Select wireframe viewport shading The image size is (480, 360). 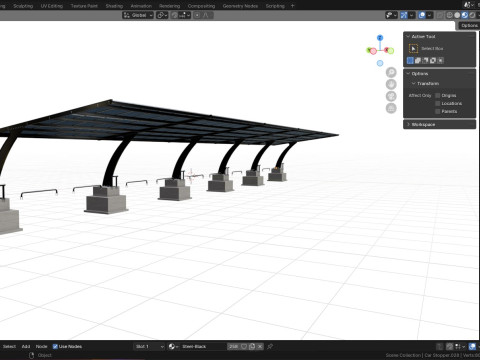tap(450, 15)
